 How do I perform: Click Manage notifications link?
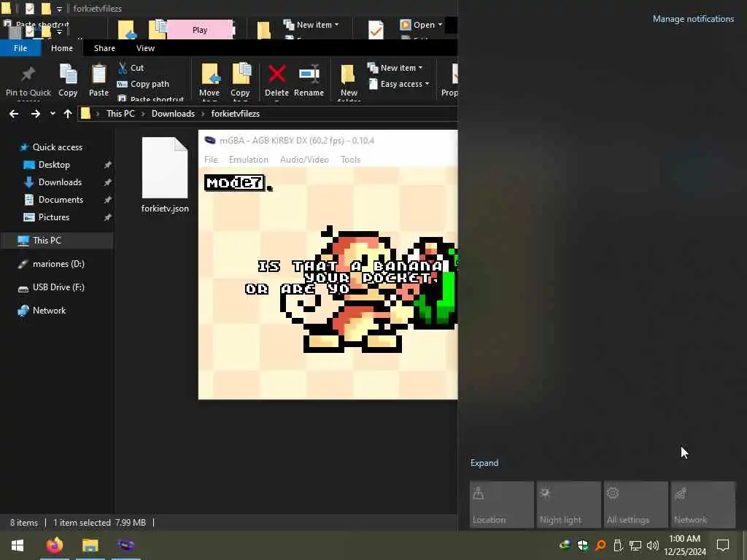pyautogui.click(x=693, y=19)
